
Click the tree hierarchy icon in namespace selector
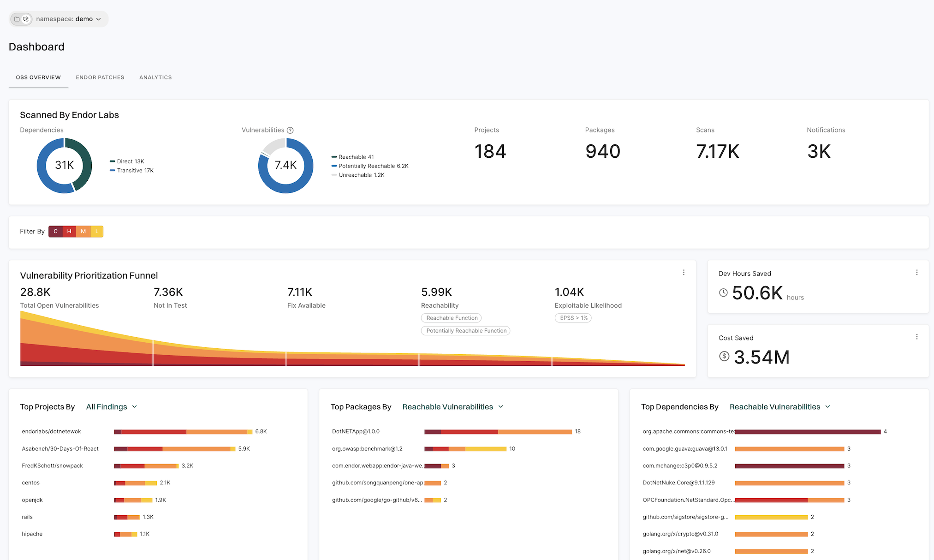[26, 19]
